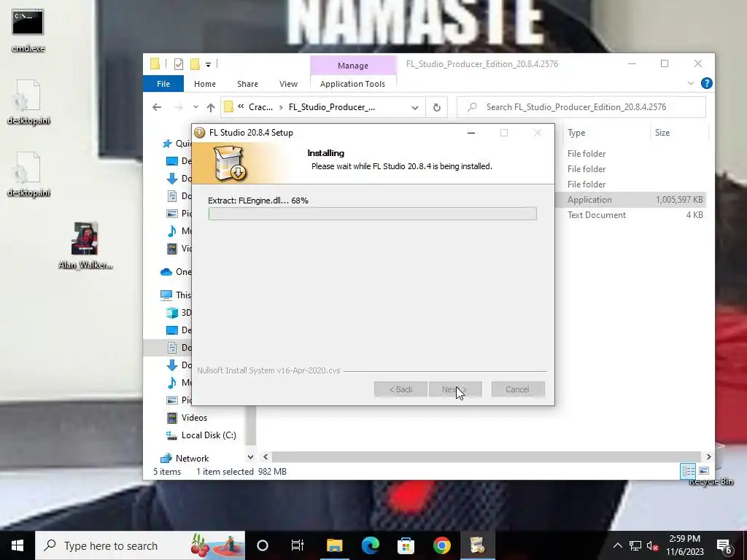Switch to Large icons view layout
Screen dimensions: 747x560
[704, 472]
